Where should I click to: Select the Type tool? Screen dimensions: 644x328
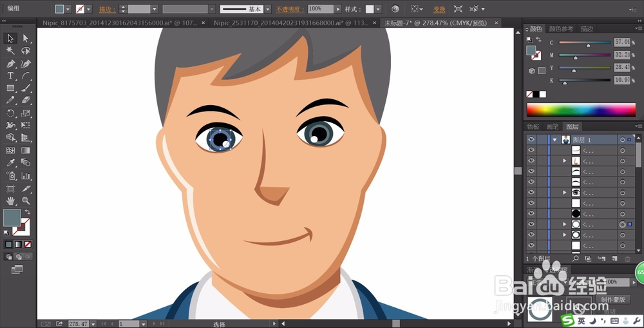pyautogui.click(x=10, y=75)
